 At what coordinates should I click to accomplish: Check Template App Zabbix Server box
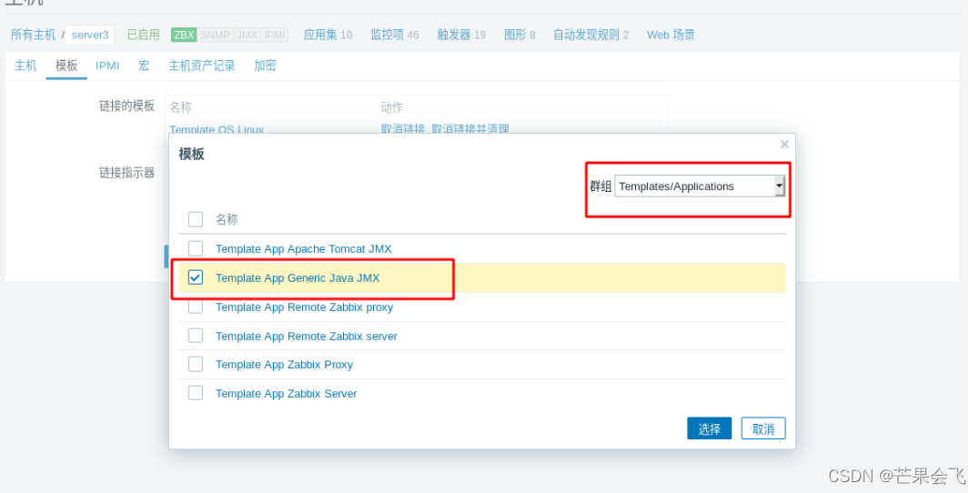tap(196, 393)
